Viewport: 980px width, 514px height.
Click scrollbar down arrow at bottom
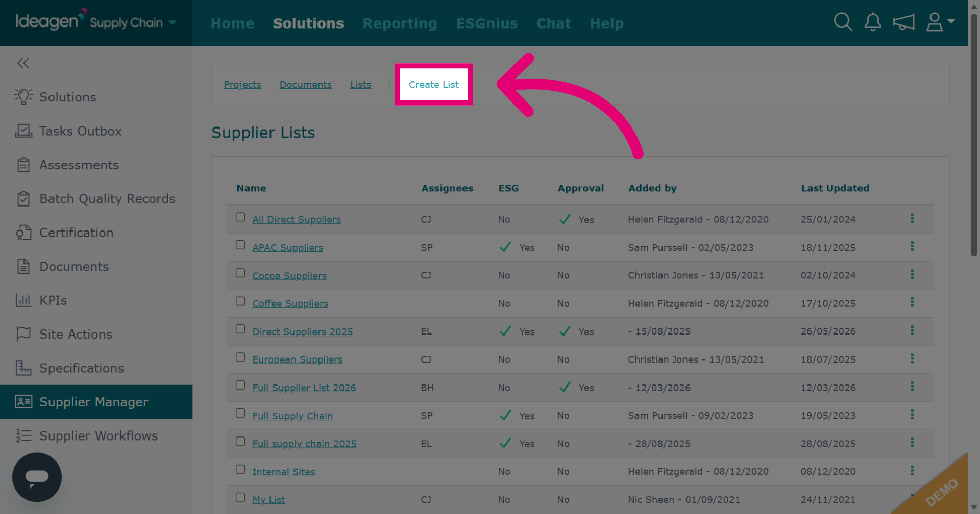click(x=974, y=507)
